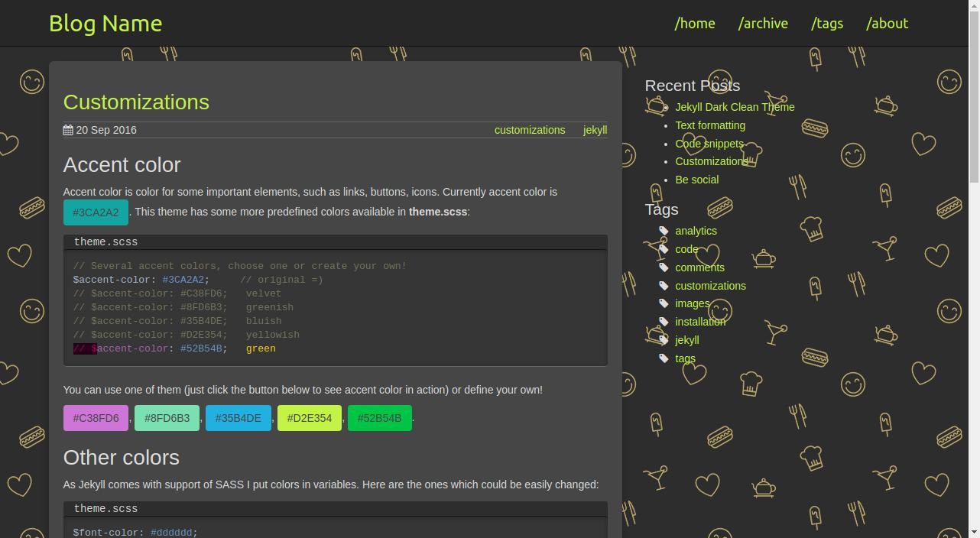The width and height of the screenshot is (980, 538).
Task: Click the customizations label above the post
Action: point(529,130)
